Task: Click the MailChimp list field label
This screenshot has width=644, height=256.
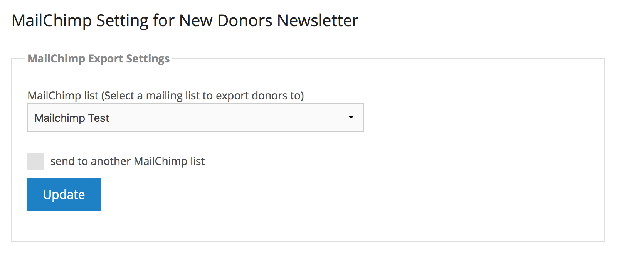Action: tap(63, 96)
